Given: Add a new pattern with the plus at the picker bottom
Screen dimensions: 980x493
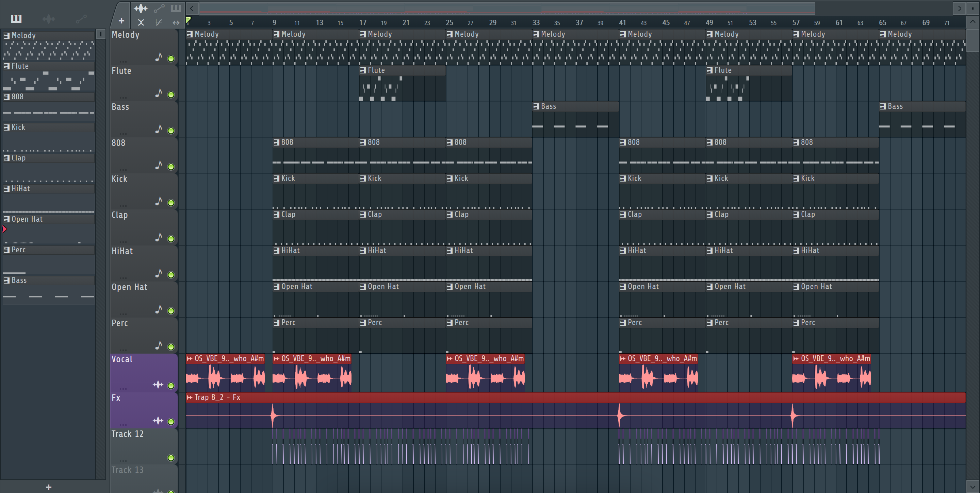Looking at the screenshot, I should [x=48, y=487].
